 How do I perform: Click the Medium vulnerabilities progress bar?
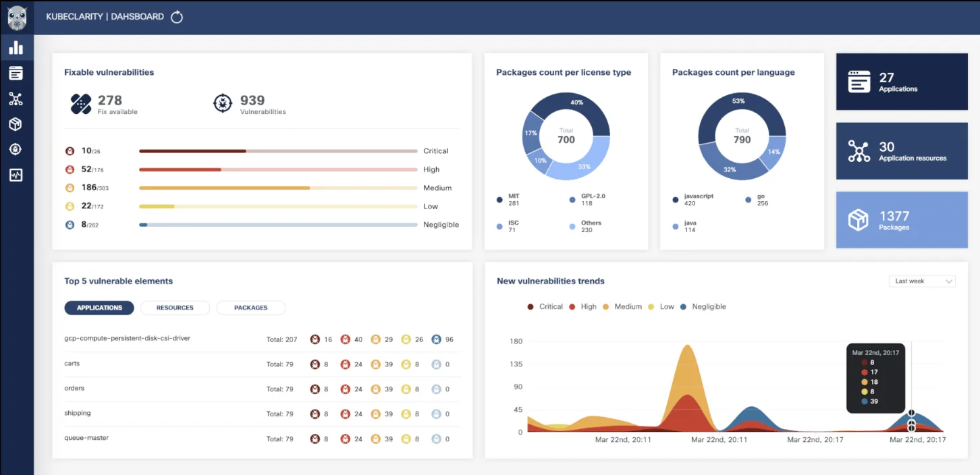click(278, 188)
